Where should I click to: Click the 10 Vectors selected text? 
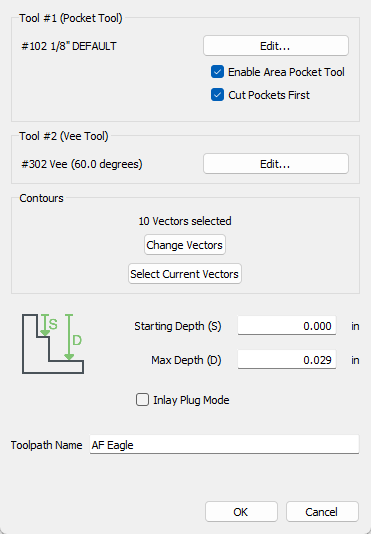185,221
